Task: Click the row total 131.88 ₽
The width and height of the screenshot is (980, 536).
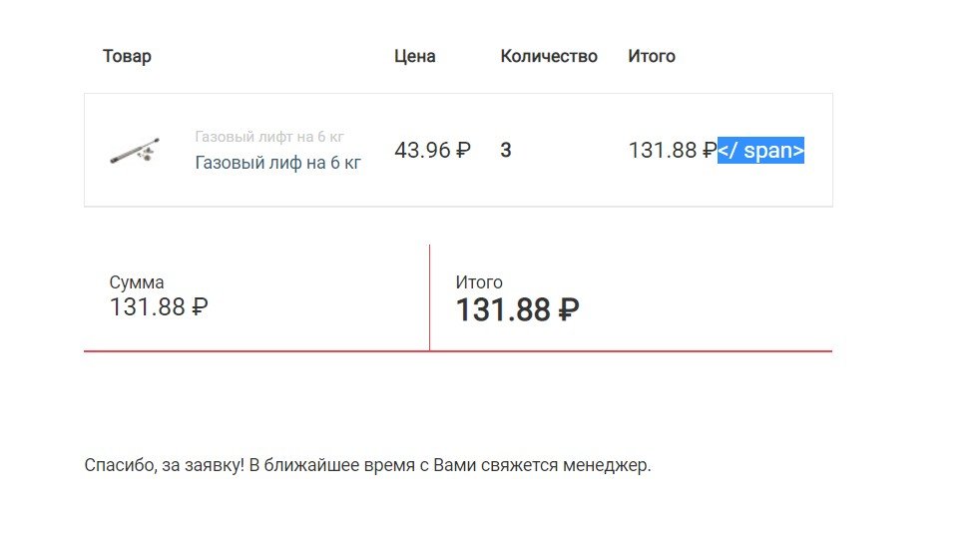Action: pos(673,150)
